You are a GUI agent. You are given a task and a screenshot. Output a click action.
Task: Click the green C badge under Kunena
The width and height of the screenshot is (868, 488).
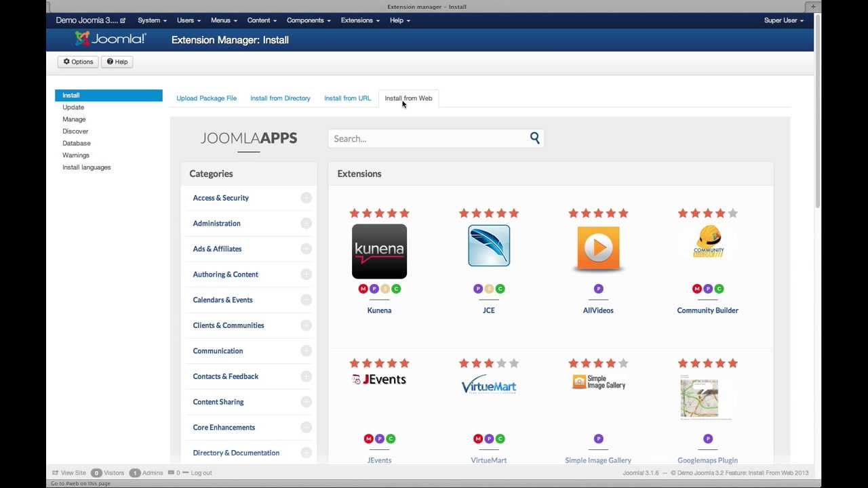pyautogui.click(x=396, y=289)
